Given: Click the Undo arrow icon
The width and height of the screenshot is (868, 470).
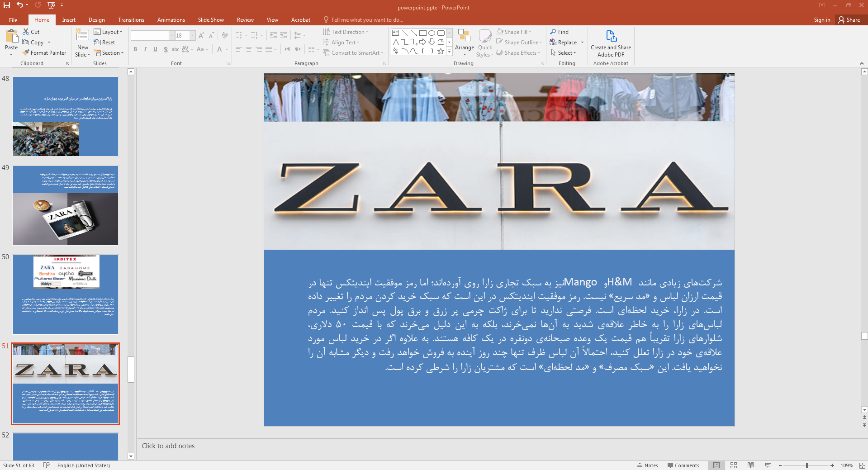Looking at the screenshot, I should pyautogui.click(x=20, y=5).
